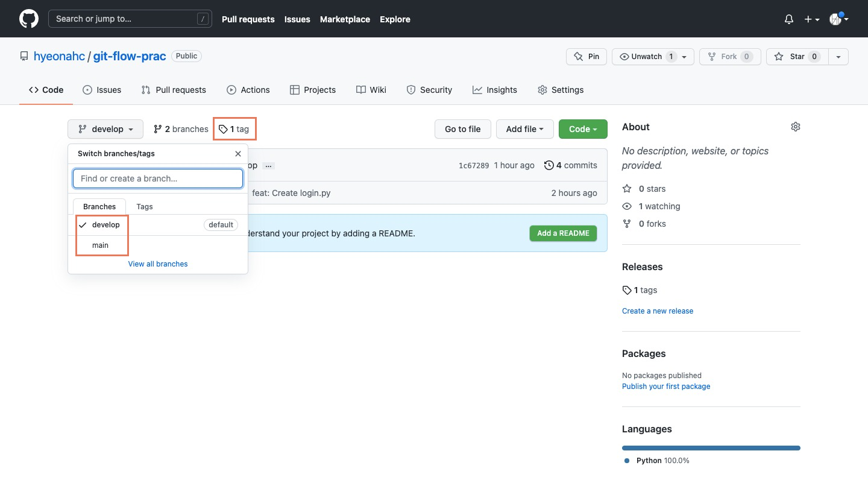Open the Projects tab
The image size is (868, 480).
click(x=313, y=90)
